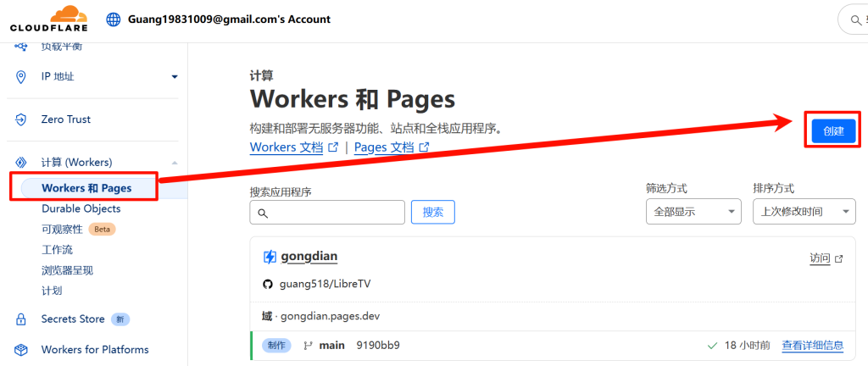Open the gongdian project link

coord(309,257)
